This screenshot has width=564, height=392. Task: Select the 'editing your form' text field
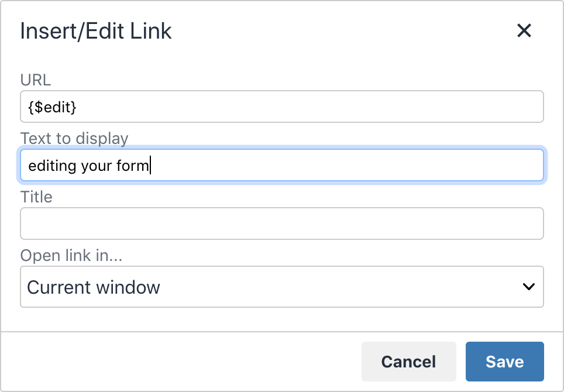[x=282, y=166]
